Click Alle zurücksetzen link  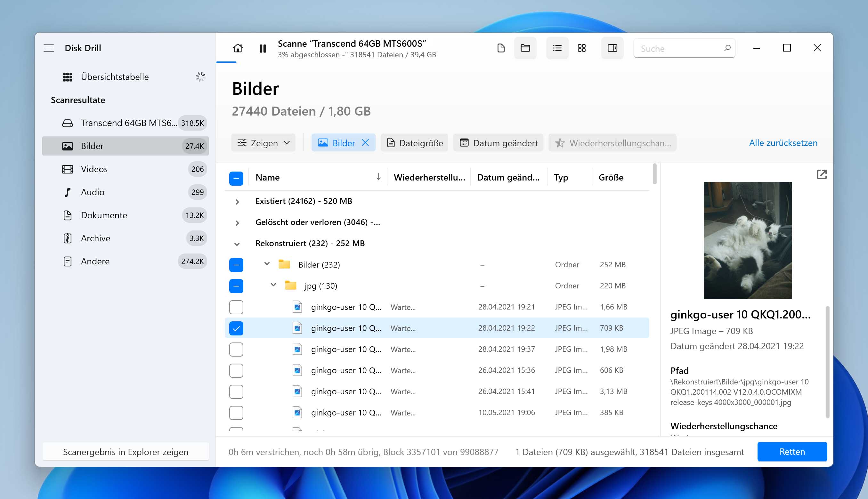(x=783, y=142)
